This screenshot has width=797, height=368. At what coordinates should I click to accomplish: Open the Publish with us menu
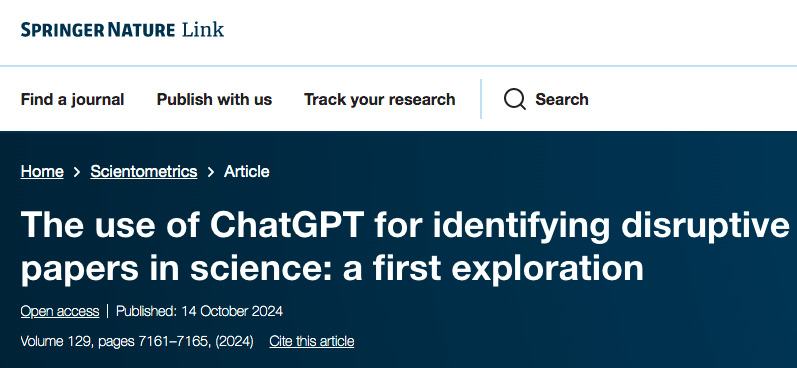[214, 99]
